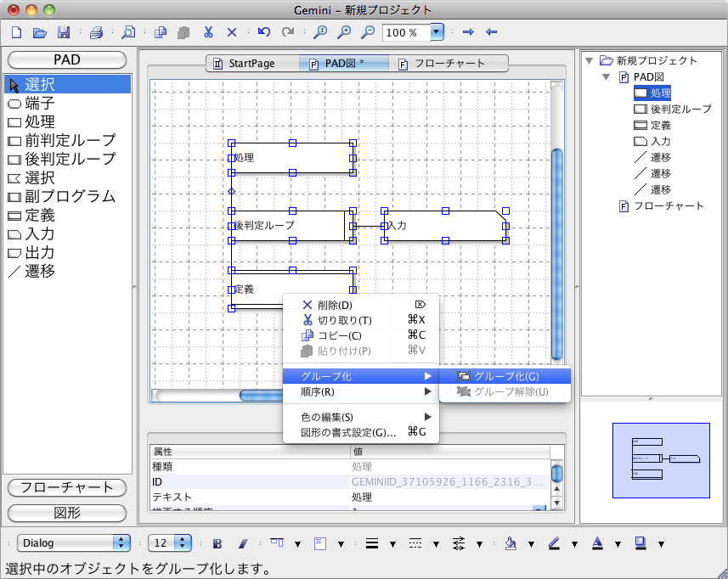This screenshot has height=579, width=728.
Task: Click the text color A icon
Action: tap(597, 543)
